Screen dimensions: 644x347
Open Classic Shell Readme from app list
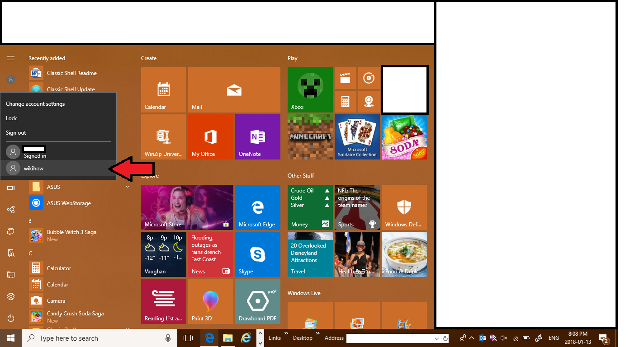click(x=80, y=73)
